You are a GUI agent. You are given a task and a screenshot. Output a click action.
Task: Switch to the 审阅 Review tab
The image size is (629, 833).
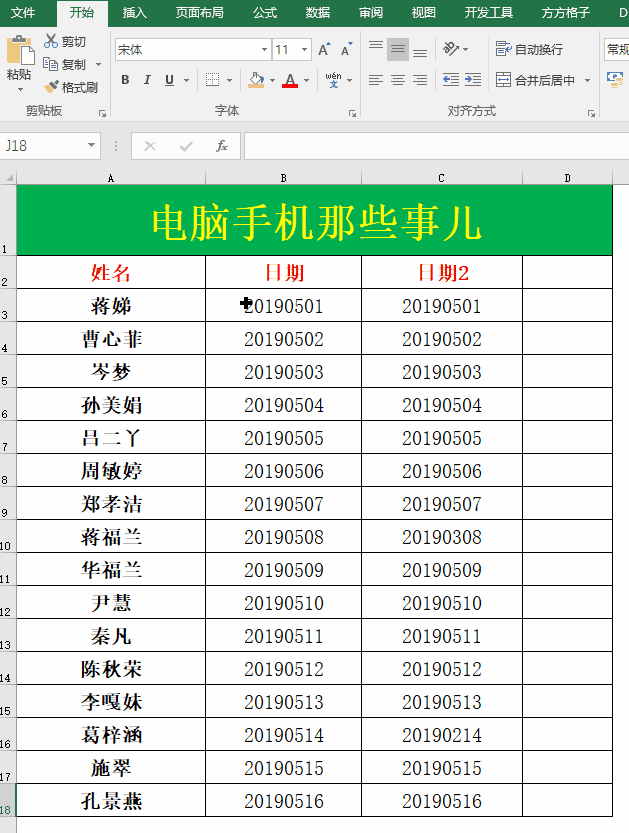pos(371,13)
